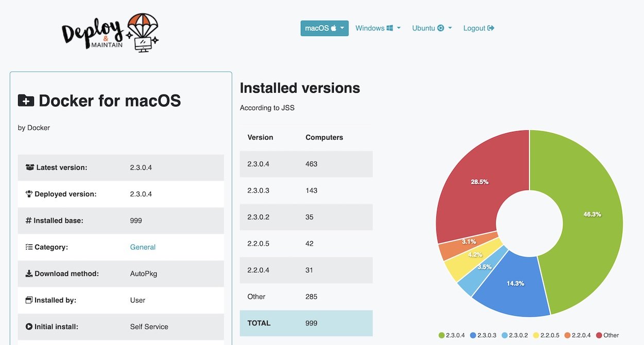Toggle the 2.3.0.3 legend entry

click(483, 335)
